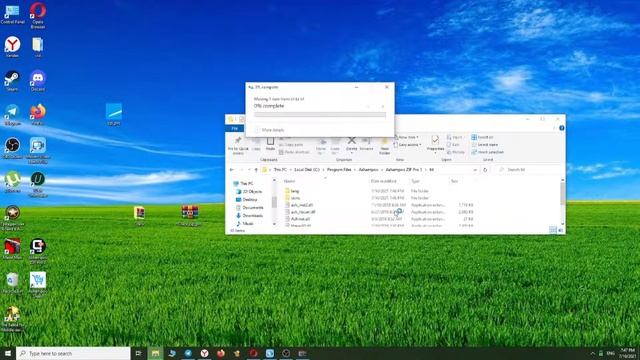Open Task View on the taskbar
Image resolution: width=640 pixels, height=360 pixels.
(138, 353)
